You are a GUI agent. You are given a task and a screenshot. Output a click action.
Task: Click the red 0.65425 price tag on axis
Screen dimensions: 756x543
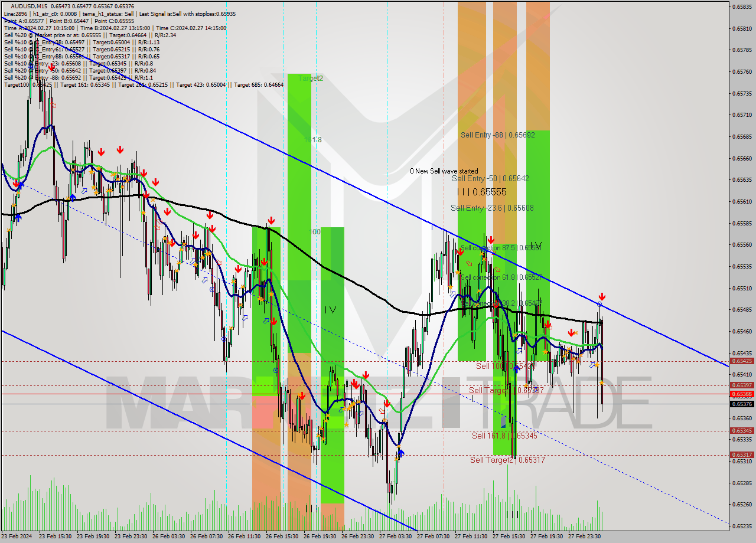(742, 361)
